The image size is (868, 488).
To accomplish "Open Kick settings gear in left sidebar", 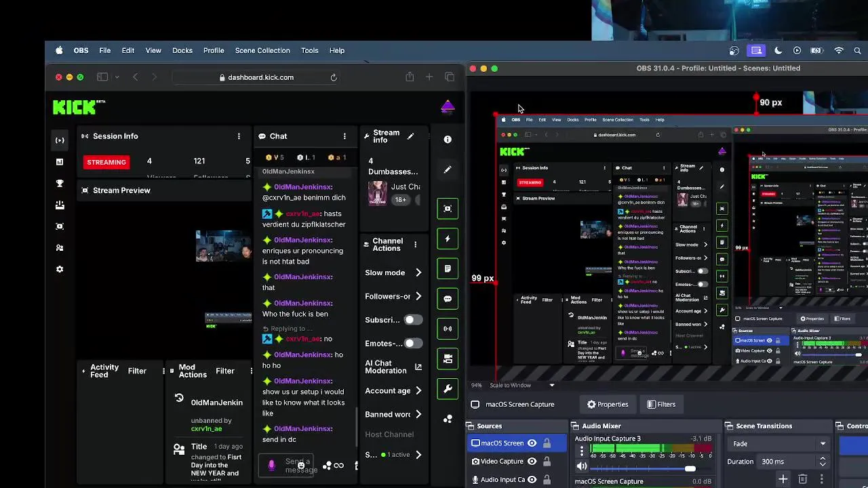I will (60, 269).
